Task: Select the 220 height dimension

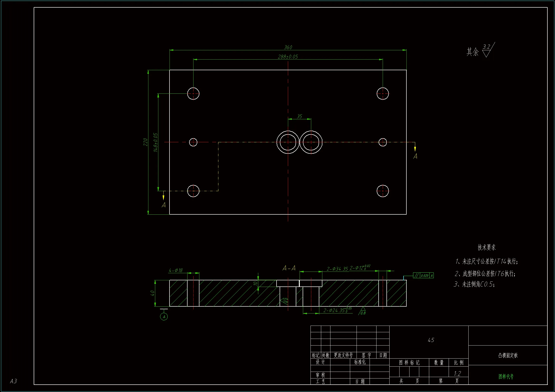Action: point(145,142)
